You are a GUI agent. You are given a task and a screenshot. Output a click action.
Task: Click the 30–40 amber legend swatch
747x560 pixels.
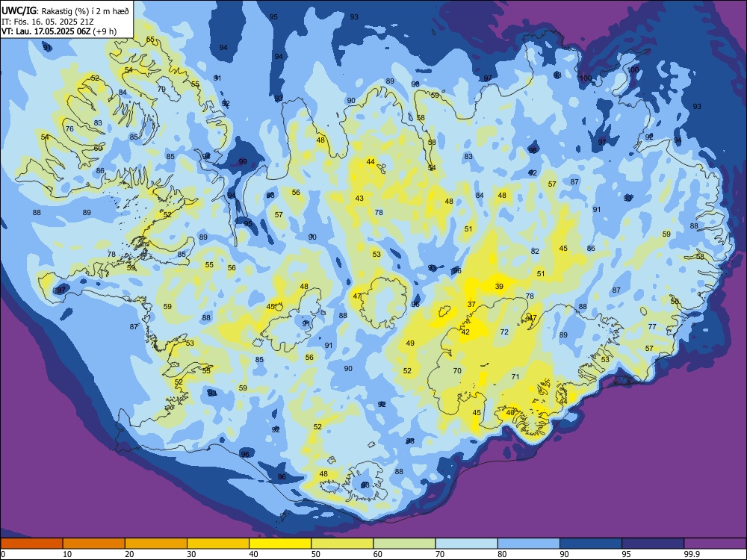[x=218, y=544]
